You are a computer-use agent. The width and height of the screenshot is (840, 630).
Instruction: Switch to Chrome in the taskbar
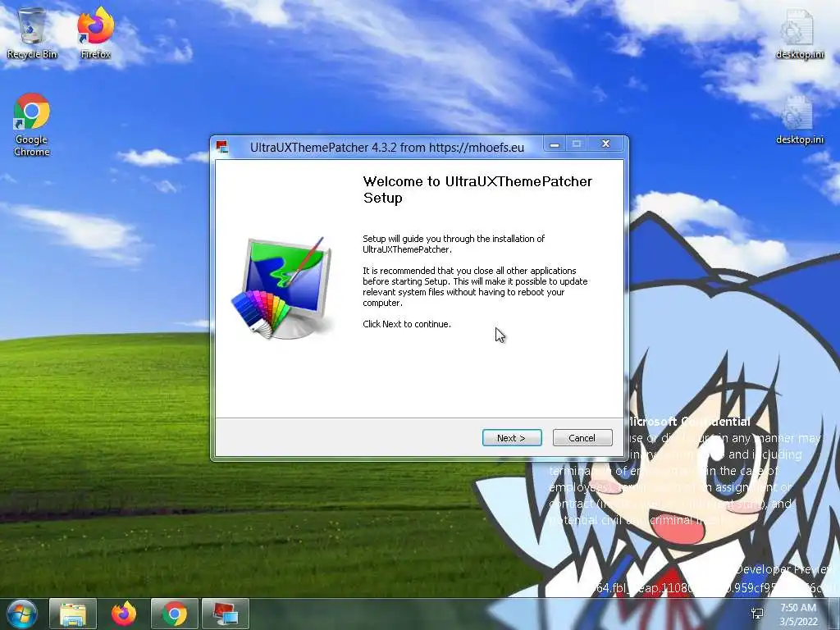(175, 614)
